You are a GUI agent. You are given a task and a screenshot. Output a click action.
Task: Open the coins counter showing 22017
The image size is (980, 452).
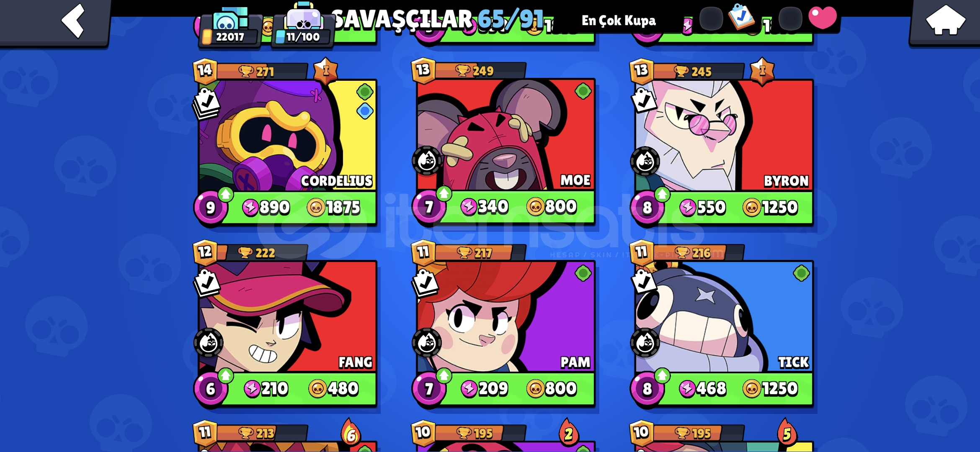229,37
